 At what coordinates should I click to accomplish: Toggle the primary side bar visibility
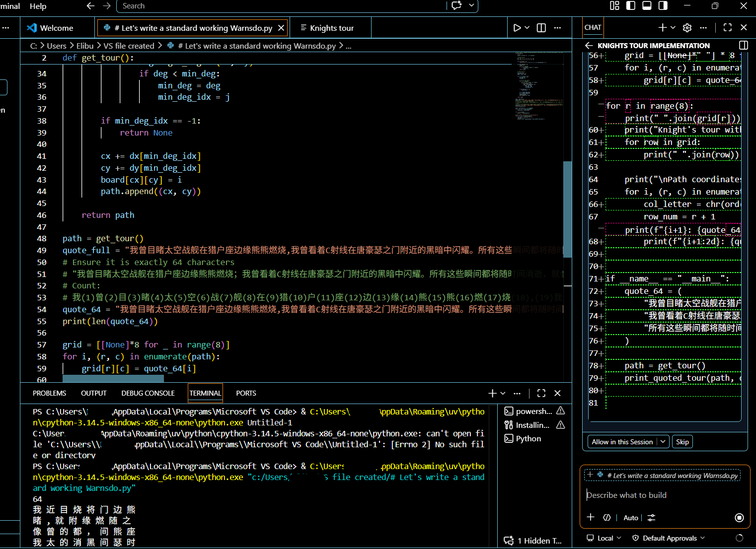click(x=631, y=6)
